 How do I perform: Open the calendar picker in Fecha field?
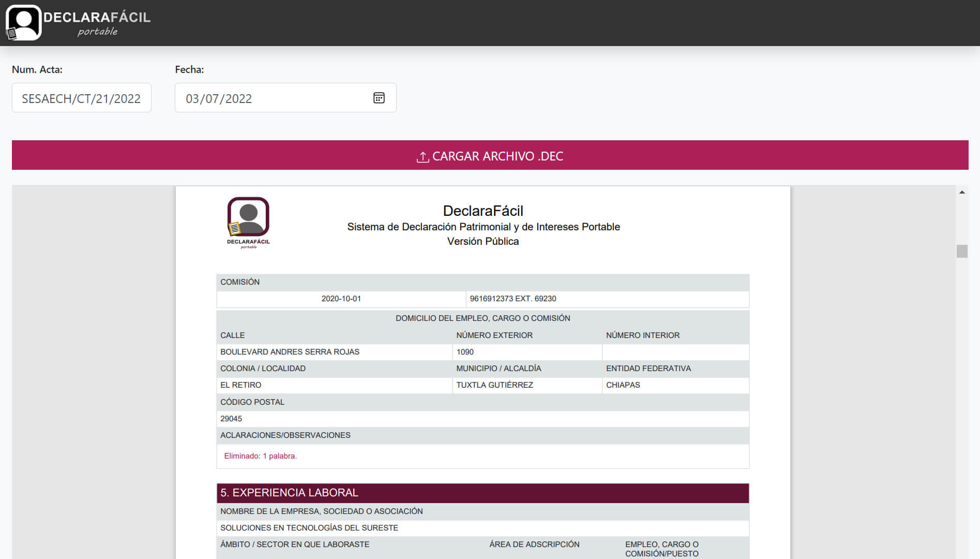click(x=379, y=98)
